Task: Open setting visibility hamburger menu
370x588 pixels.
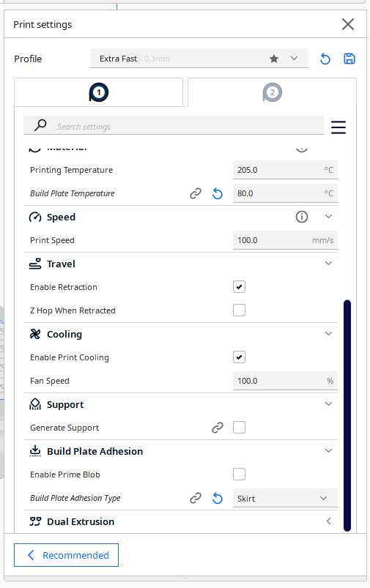Action: coord(338,127)
